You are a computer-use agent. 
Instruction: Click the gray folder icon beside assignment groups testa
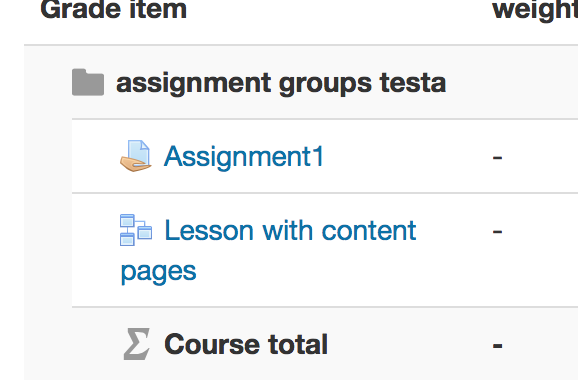[88, 82]
